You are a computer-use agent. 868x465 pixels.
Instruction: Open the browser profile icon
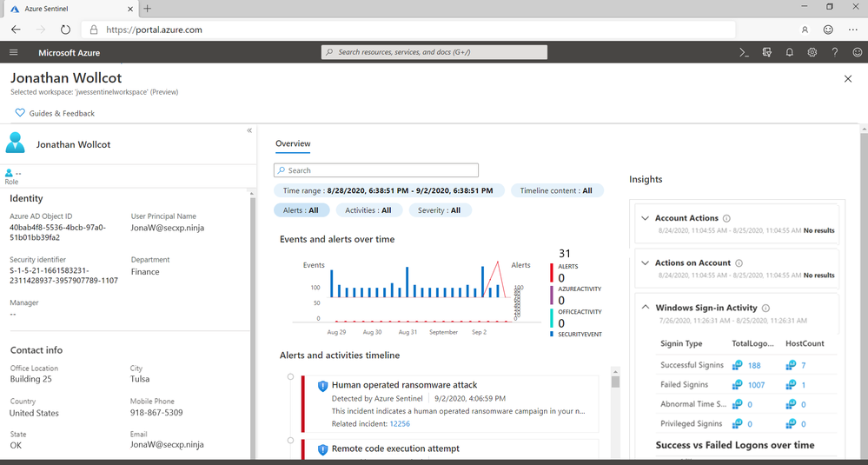coord(805,30)
